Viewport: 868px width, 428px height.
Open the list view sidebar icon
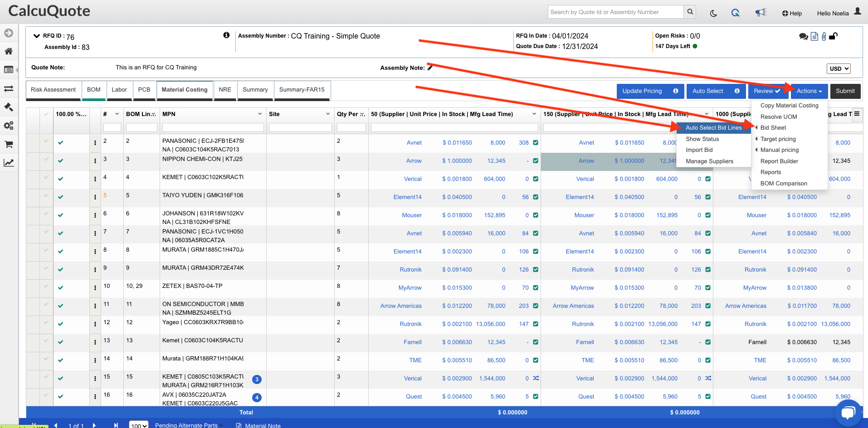[9, 70]
